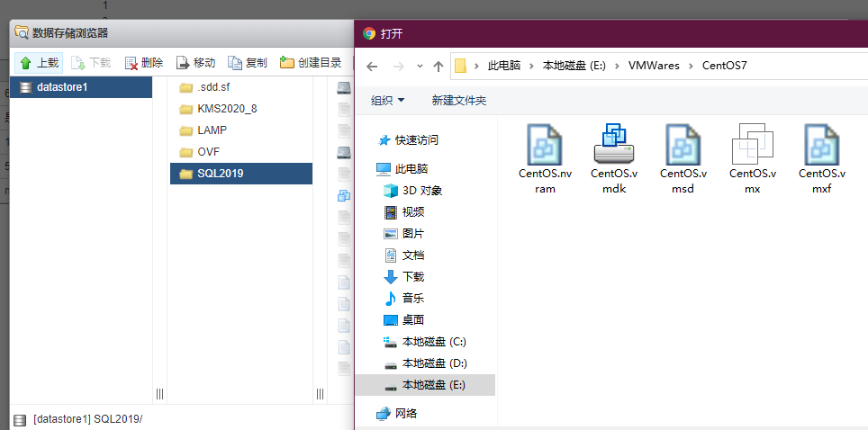This screenshot has height=430, width=868.
Task: Click CentOS7 in the address breadcrumb
Action: tap(725, 66)
